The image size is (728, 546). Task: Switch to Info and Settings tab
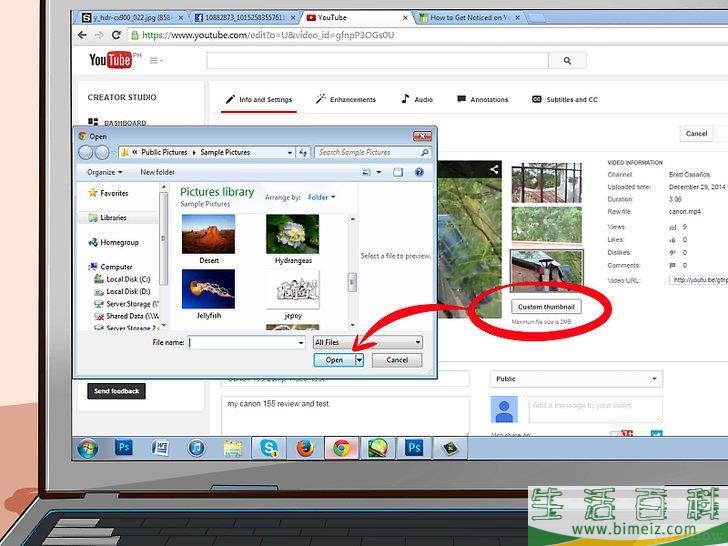point(259,99)
